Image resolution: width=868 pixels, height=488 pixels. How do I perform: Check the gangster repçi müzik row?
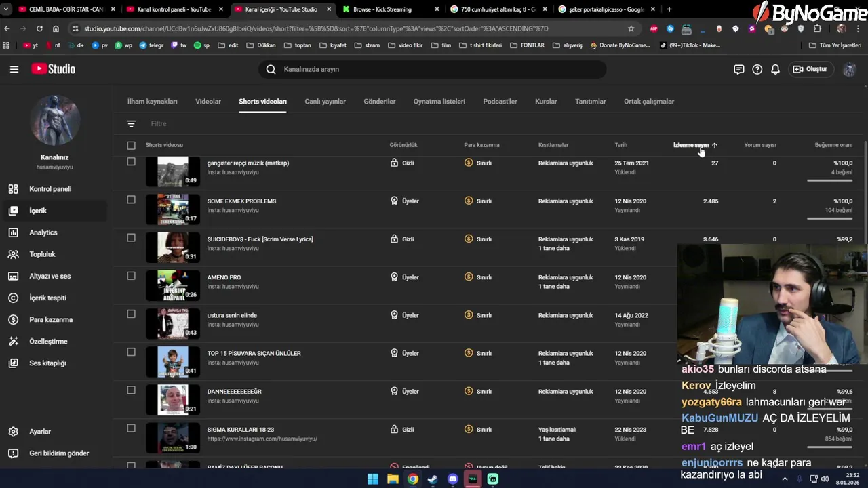(x=131, y=161)
